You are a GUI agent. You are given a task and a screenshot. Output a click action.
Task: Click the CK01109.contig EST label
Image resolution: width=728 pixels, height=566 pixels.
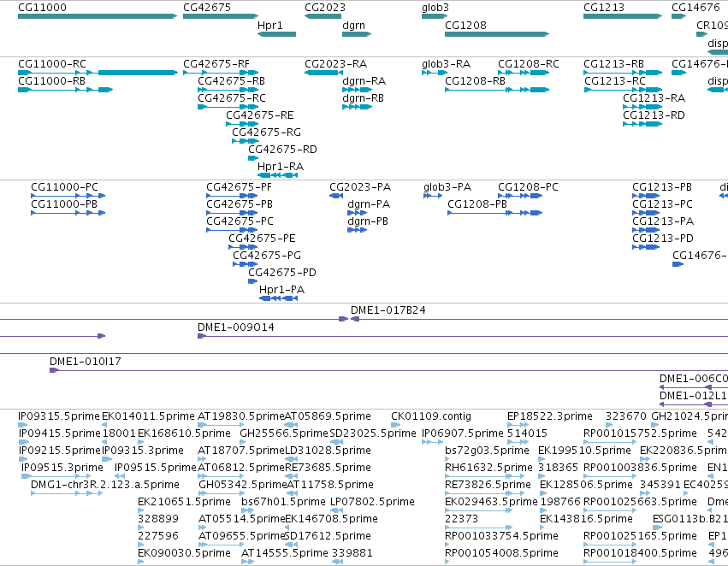click(x=431, y=416)
